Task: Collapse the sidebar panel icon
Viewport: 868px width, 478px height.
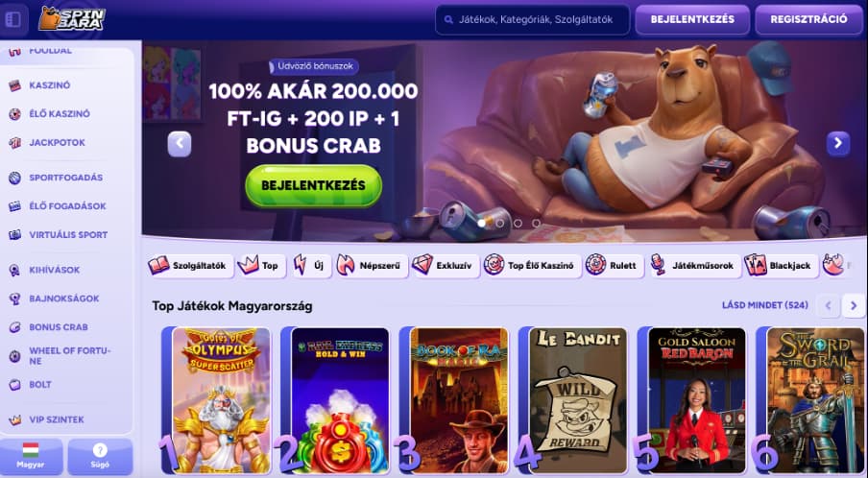Action: [13, 20]
